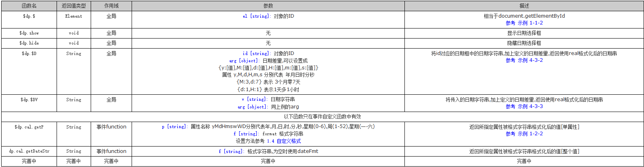The image size is (644, 167).
Task: Select the function name '$dp.show'
Action: pyautogui.click(x=29, y=33)
